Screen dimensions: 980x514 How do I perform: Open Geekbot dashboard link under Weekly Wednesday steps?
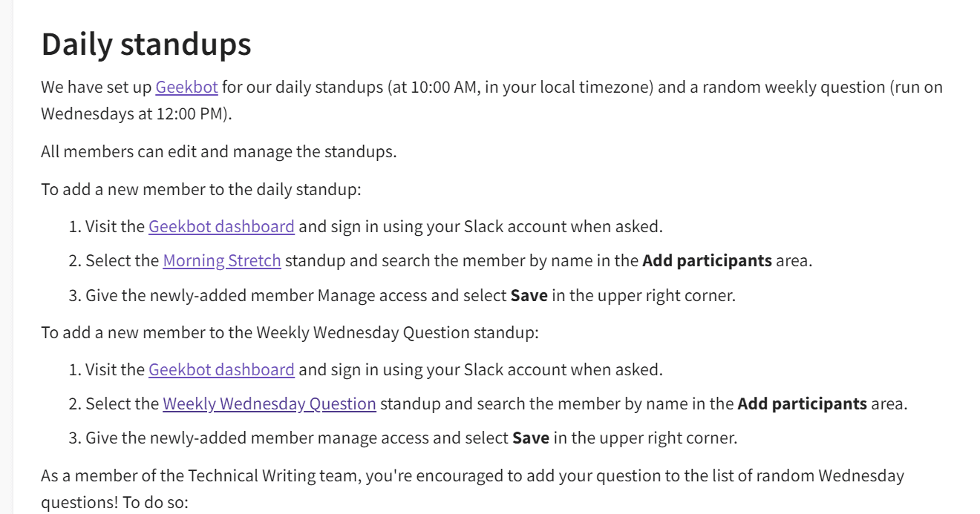tap(221, 369)
